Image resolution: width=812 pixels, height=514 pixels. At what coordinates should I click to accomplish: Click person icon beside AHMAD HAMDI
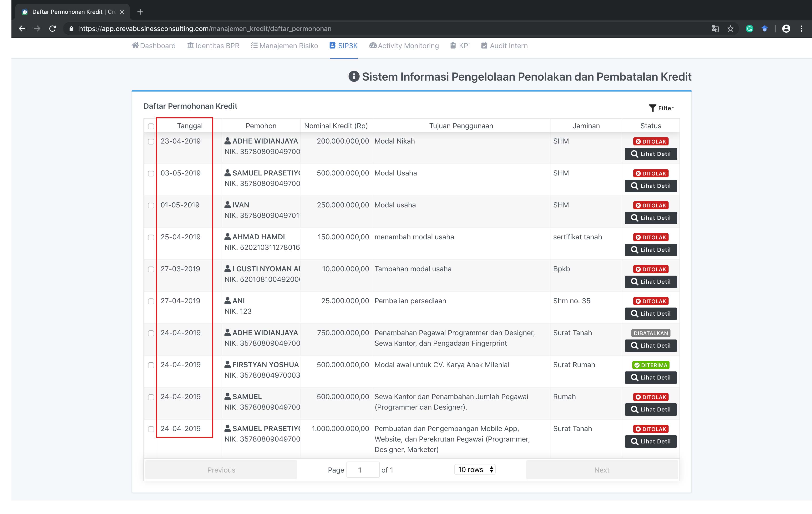click(228, 237)
